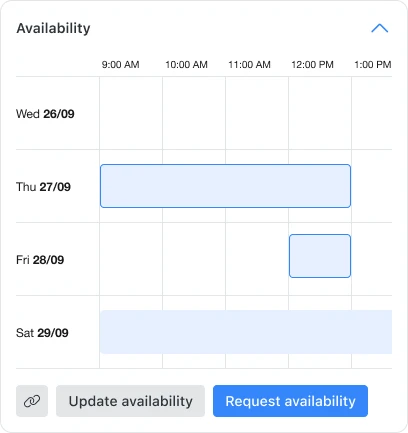Select Saturday 29/09 availability bar
This screenshot has height=433, width=408.
(x=246, y=332)
